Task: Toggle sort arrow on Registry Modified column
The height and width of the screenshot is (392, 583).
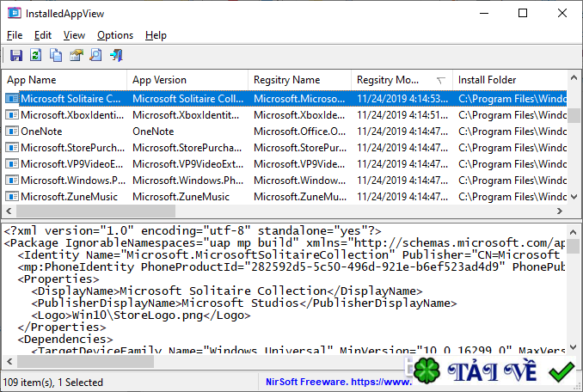Action: (x=440, y=80)
